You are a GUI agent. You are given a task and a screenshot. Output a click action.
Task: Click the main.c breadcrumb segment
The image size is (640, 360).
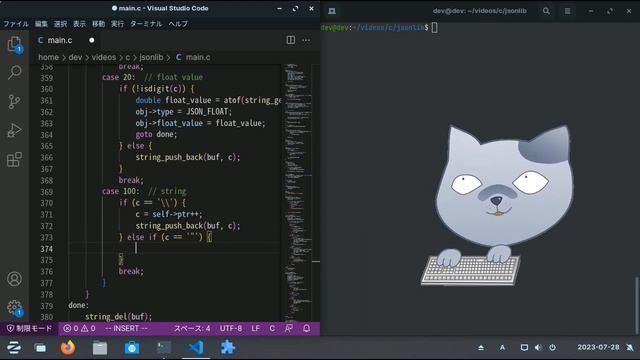coord(193,57)
